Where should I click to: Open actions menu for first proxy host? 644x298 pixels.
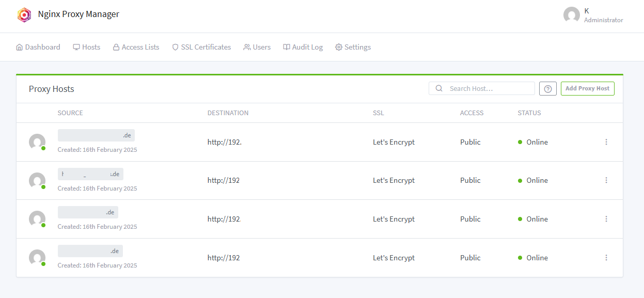[606, 142]
